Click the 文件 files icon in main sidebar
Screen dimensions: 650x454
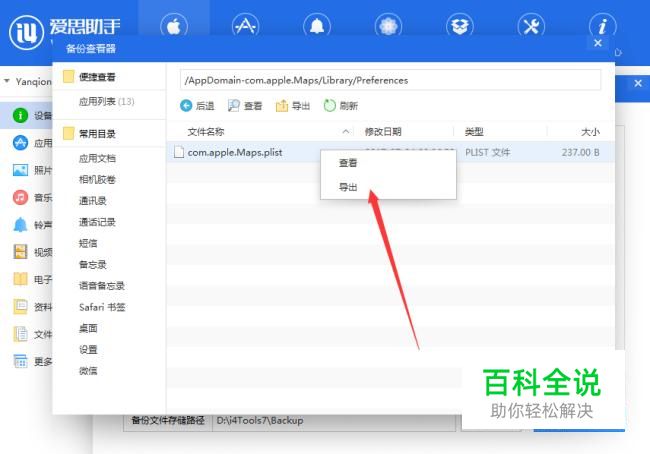point(20,334)
